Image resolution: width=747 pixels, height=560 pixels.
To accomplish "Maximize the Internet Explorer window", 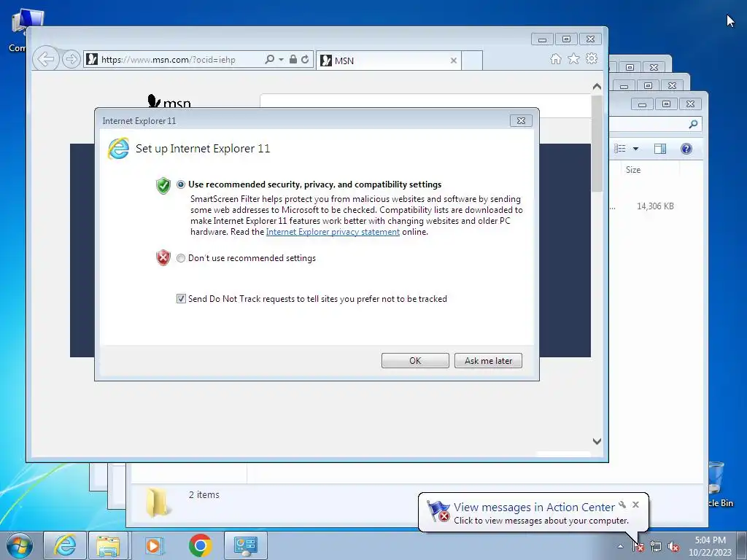I will (566, 39).
